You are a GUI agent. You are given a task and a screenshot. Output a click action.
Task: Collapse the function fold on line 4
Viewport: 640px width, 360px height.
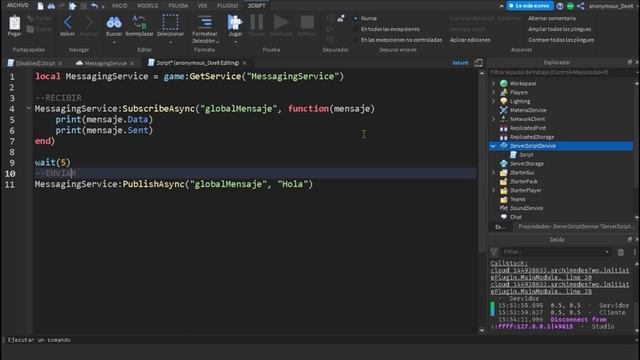pyautogui.click(x=28, y=109)
